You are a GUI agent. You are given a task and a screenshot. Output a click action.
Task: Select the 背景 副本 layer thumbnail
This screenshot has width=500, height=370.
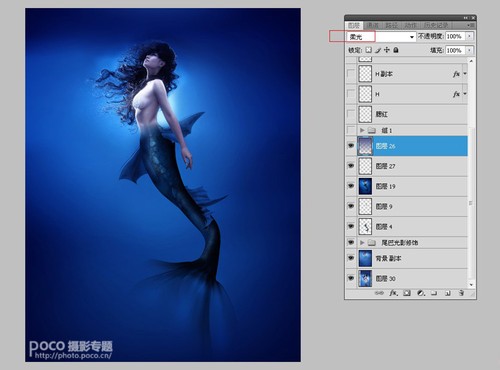(x=365, y=258)
